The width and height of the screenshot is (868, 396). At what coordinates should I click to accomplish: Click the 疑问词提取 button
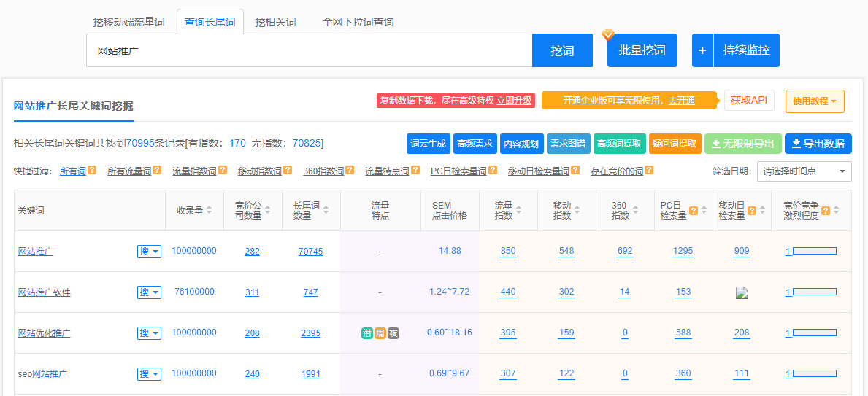click(x=675, y=144)
